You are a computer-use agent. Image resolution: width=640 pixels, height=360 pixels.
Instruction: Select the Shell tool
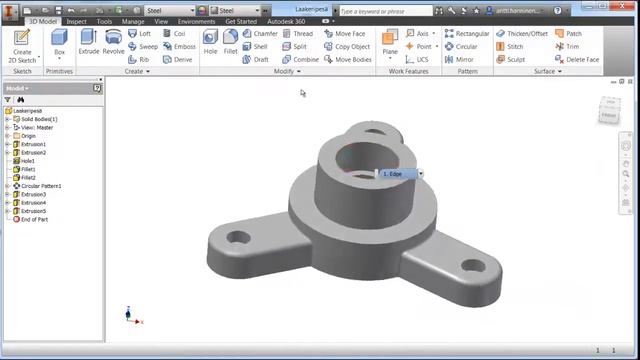click(x=255, y=47)
